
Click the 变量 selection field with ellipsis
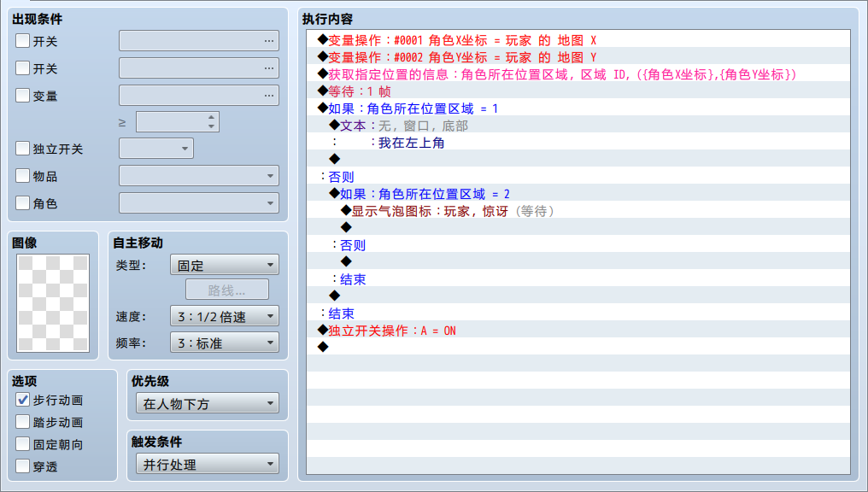click(x=199, y=95)
